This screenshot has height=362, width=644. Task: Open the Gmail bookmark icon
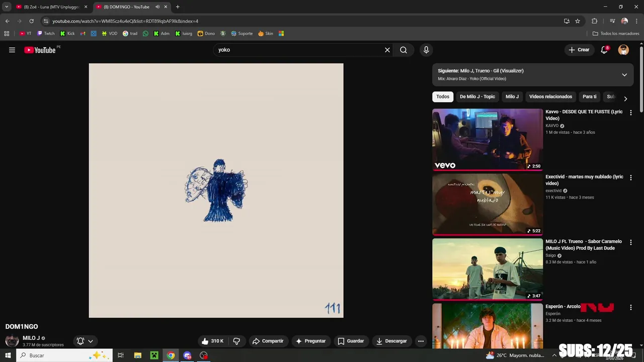tap(83, 34)
